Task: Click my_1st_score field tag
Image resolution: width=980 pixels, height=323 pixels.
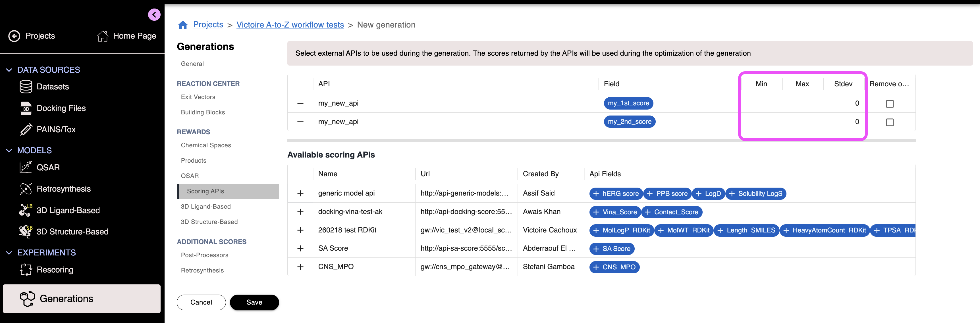Action: tap(628, 103)
